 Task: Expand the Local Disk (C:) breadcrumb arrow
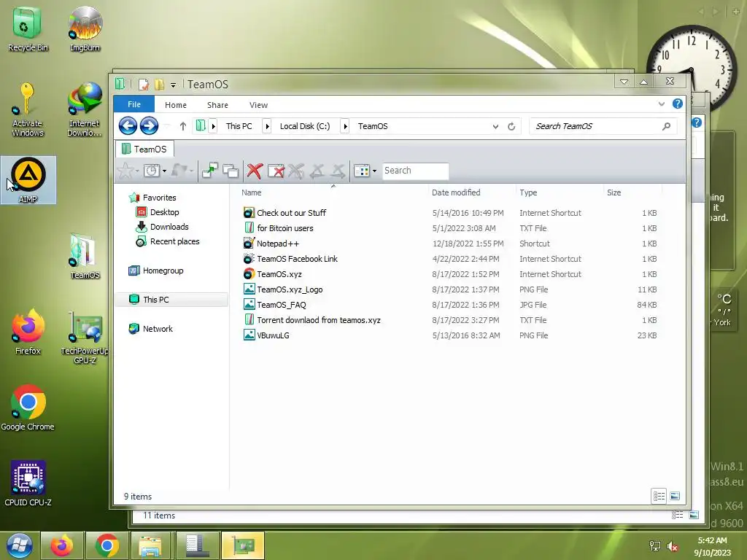pyautogui.click(x=345, y=126)
